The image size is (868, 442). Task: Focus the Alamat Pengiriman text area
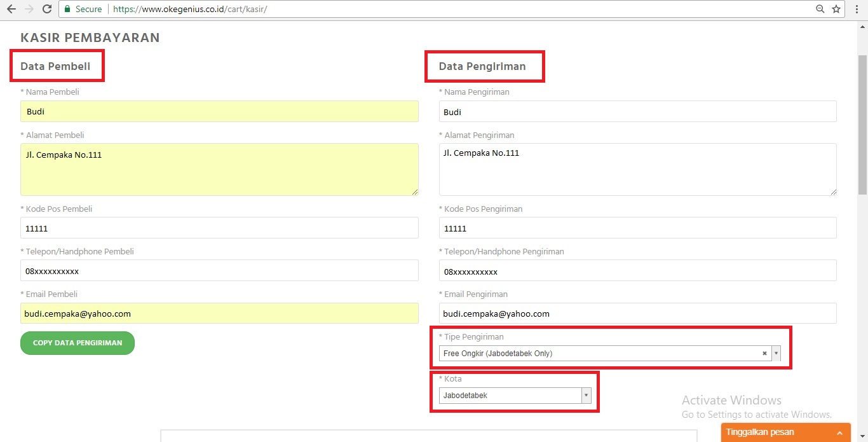tap(637, 169)
